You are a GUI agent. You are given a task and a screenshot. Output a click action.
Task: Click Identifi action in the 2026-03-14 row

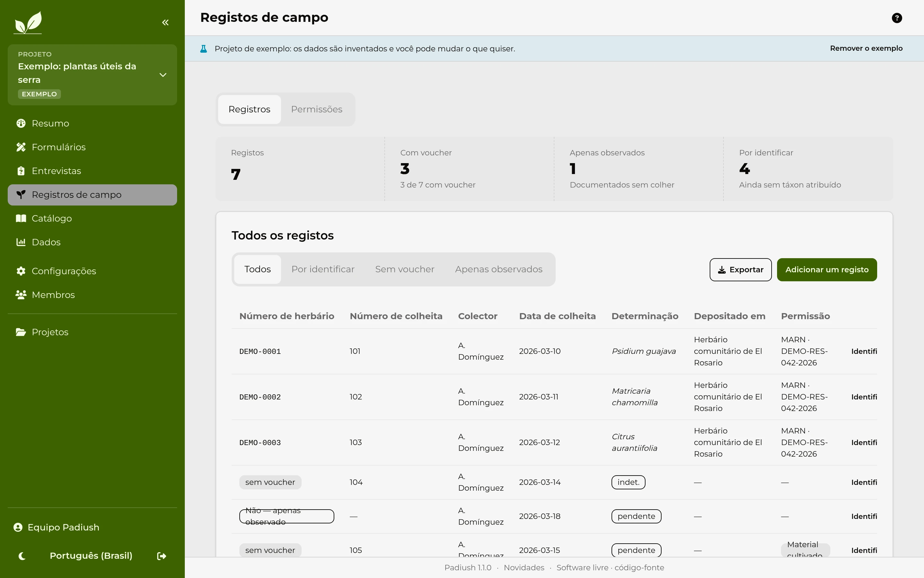point(864,482)
